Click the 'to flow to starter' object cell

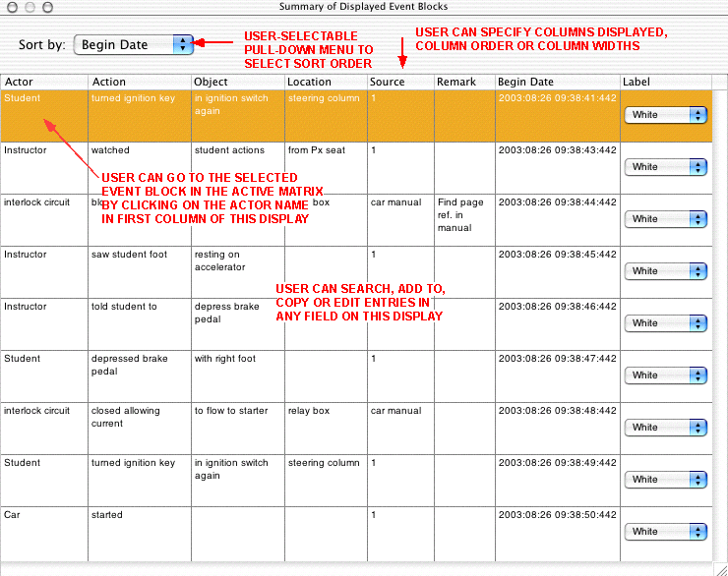238,428
